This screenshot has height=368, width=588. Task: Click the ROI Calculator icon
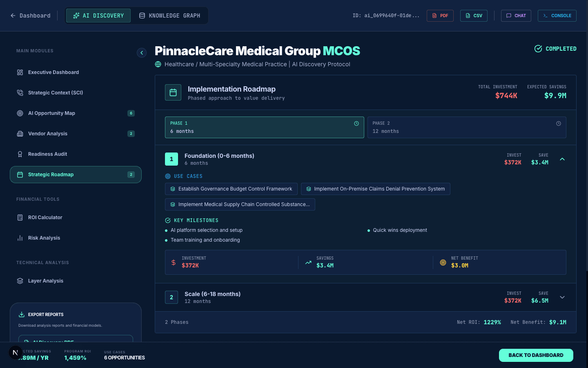(x=20, y=218)
